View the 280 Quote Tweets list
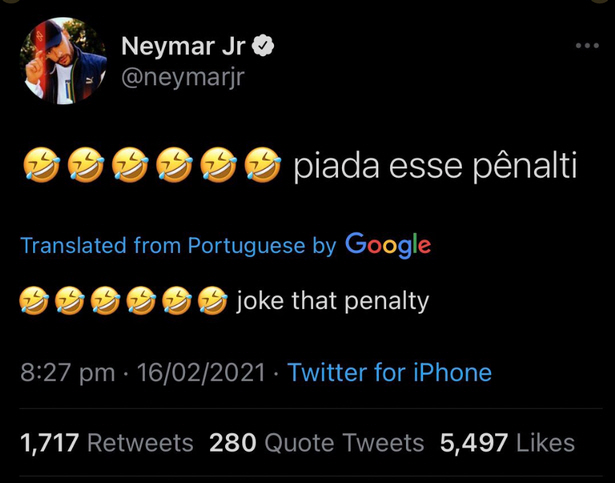Screen dimensions: 615x483 coord(317,443)
